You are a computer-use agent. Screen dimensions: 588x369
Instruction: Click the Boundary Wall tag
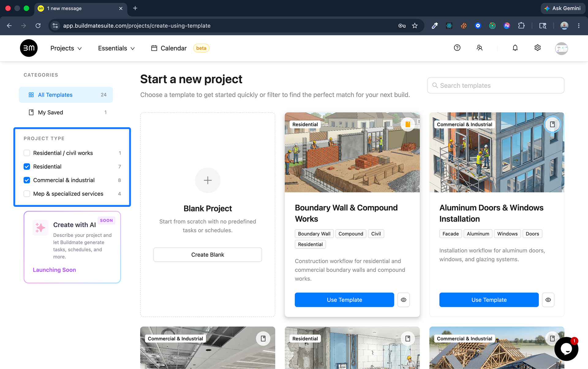tap(314, 234)
